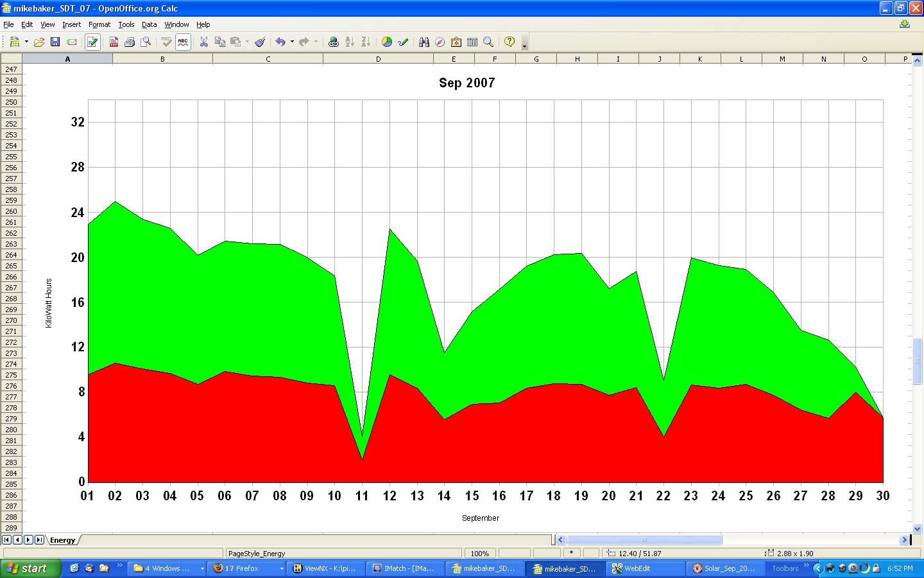This screenshot has height=578, width=924.
Task: Open the Undo history dropdown arrow
Action: [292, 42]
